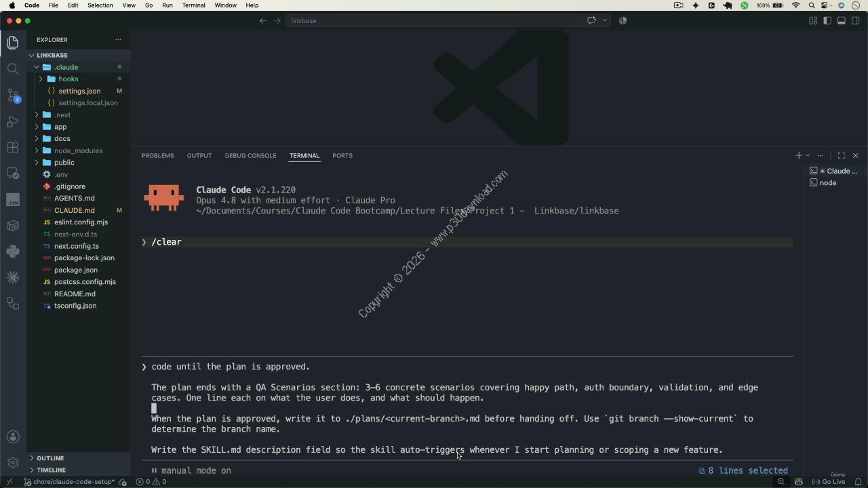Open the Extensions view

pos(13,147)
